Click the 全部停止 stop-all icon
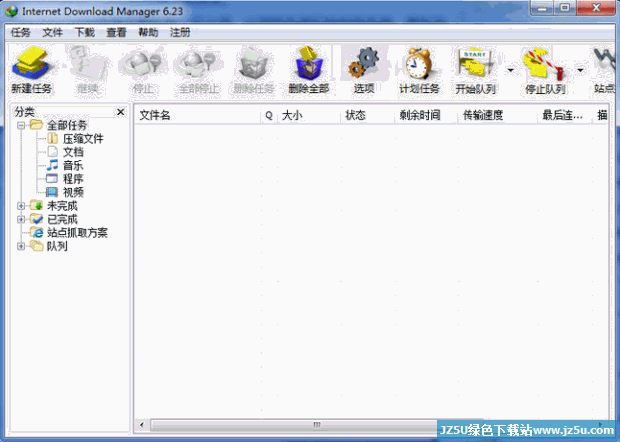The height and width of the screenshot is (442, 620). coord(198,70)
